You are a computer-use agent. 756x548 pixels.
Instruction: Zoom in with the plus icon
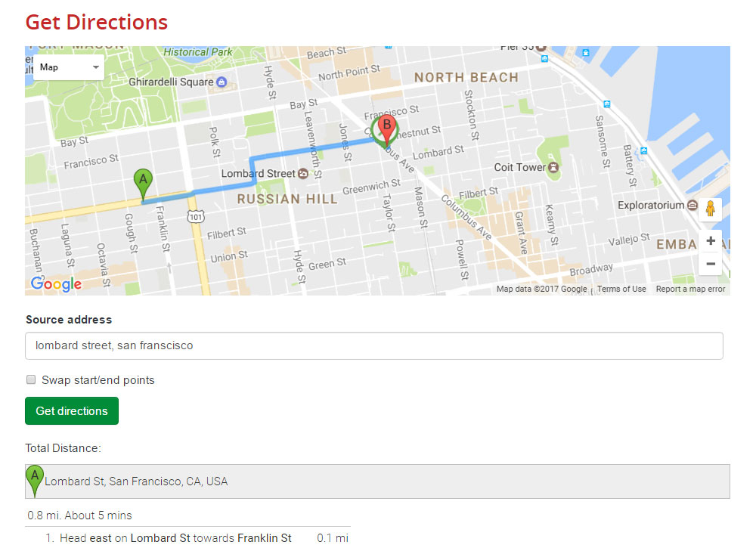pyautogui.click(x=711, y=240)
